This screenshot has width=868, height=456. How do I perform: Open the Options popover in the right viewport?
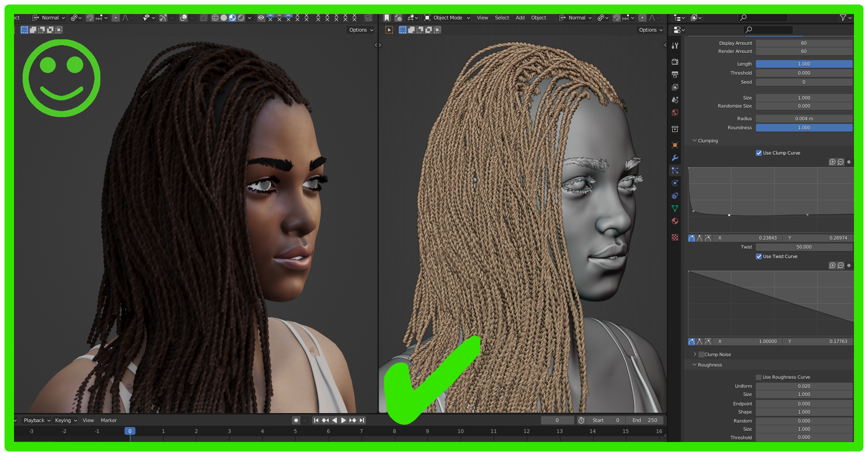coord(650,30)
